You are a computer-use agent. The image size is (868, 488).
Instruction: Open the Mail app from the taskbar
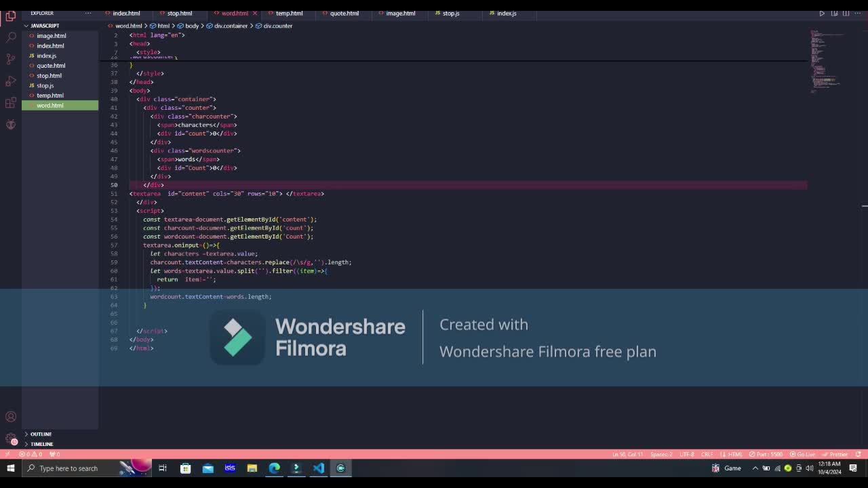(x=208, y=468)
